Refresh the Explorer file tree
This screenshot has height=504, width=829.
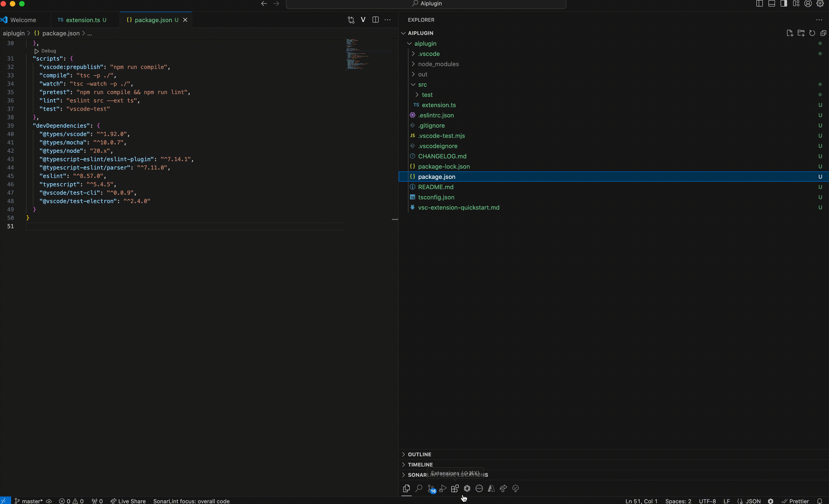(812, 33)
